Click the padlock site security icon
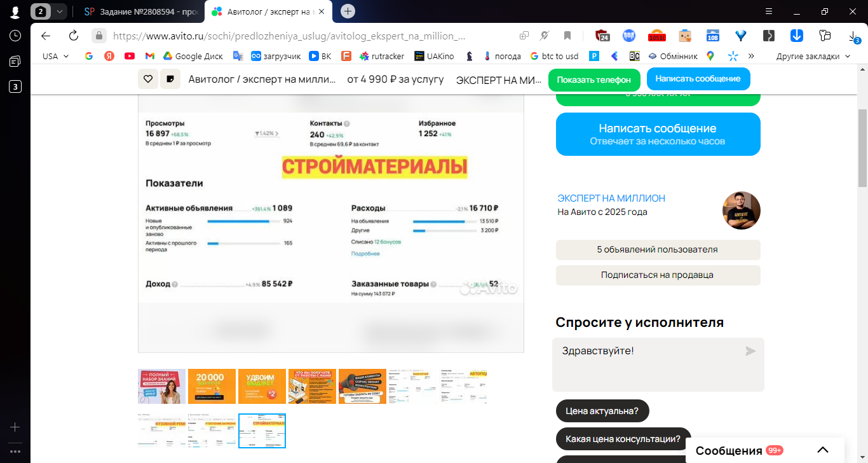Screen dimensions: 868x463 coord(98,36)
